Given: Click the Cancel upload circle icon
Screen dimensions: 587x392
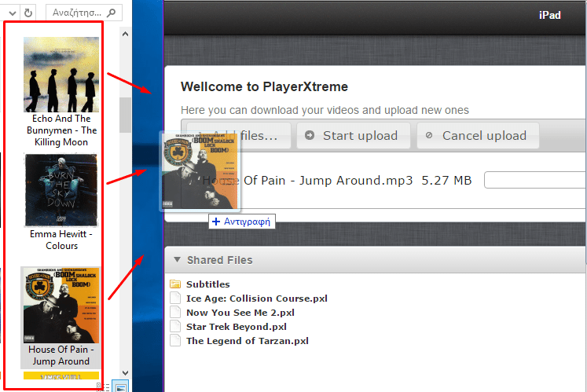Looking at the screenshot, I should pos(429,135).
